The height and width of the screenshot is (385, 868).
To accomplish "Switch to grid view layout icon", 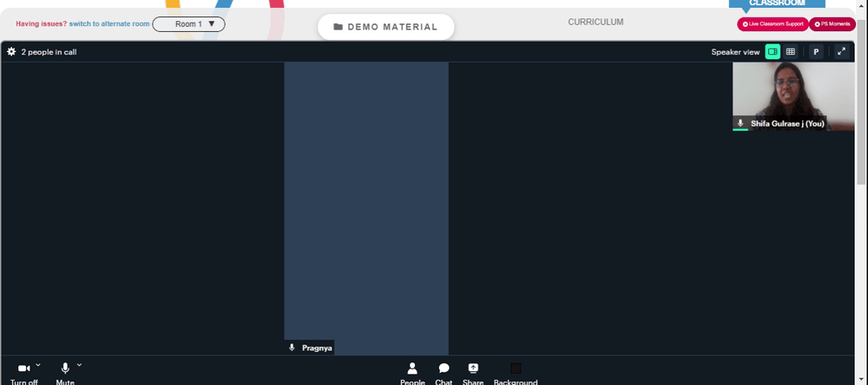I will [x=791, y=51].
